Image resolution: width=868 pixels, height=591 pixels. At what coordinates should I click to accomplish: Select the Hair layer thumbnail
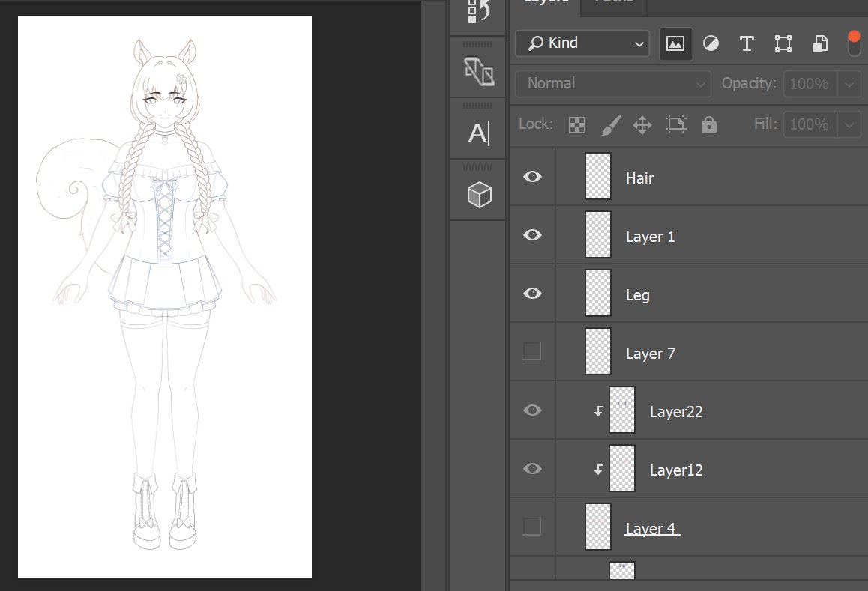tap(598, 177)
